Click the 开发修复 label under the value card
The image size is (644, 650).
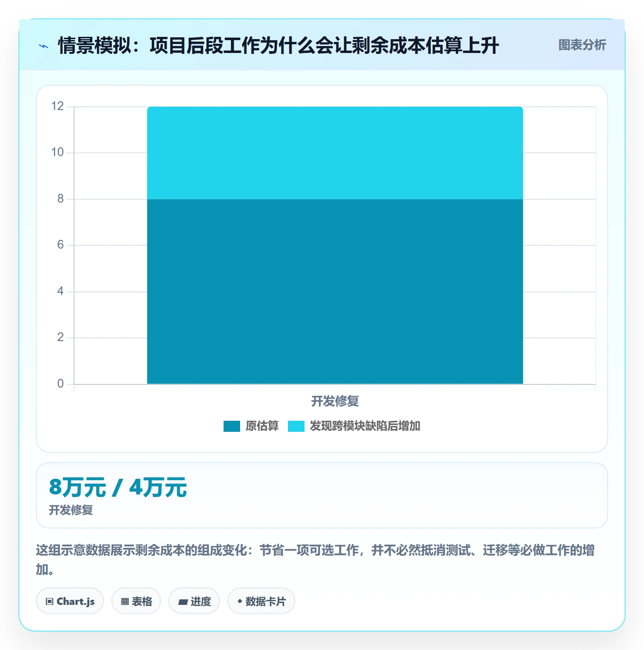tap(71, 510)
